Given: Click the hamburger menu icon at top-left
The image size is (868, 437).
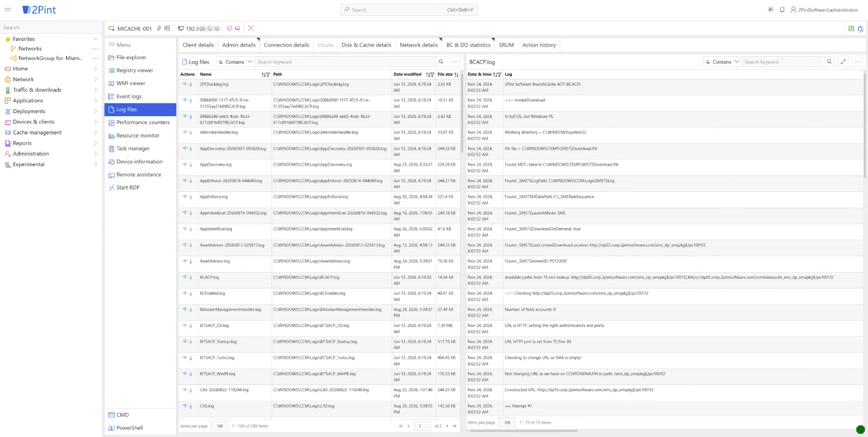Looking at the screenshot, I should click(x=7, y=10).
